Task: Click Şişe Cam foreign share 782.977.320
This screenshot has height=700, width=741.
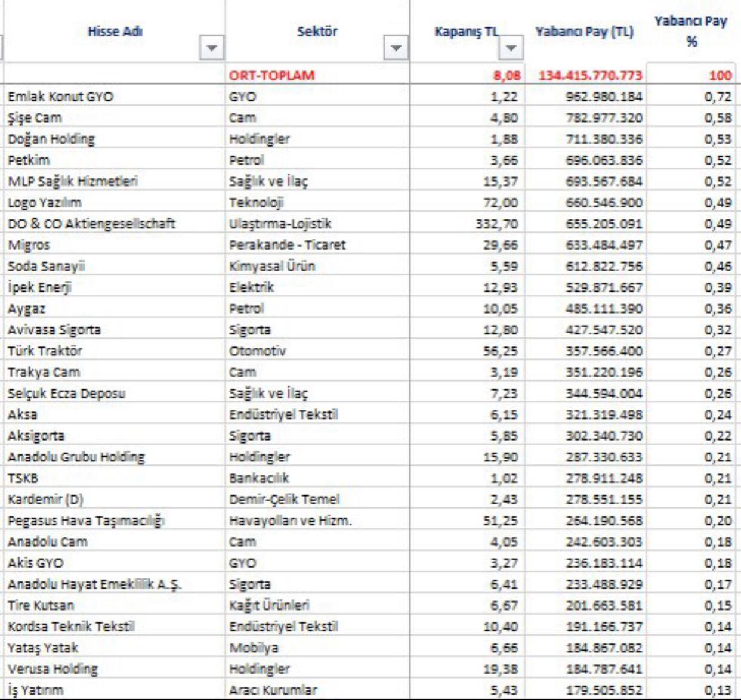Action: pos(586,118)
